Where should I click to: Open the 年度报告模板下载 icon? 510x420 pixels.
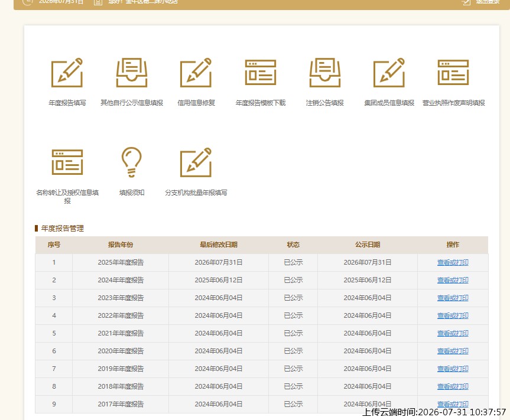(x=261, y=73)
